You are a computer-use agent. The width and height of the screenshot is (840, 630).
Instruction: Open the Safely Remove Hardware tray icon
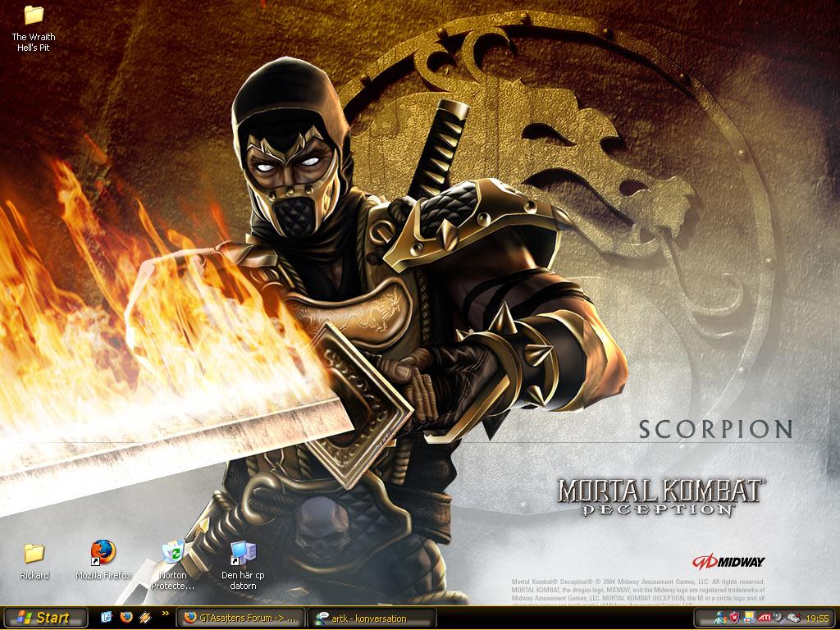coord(793,618)
